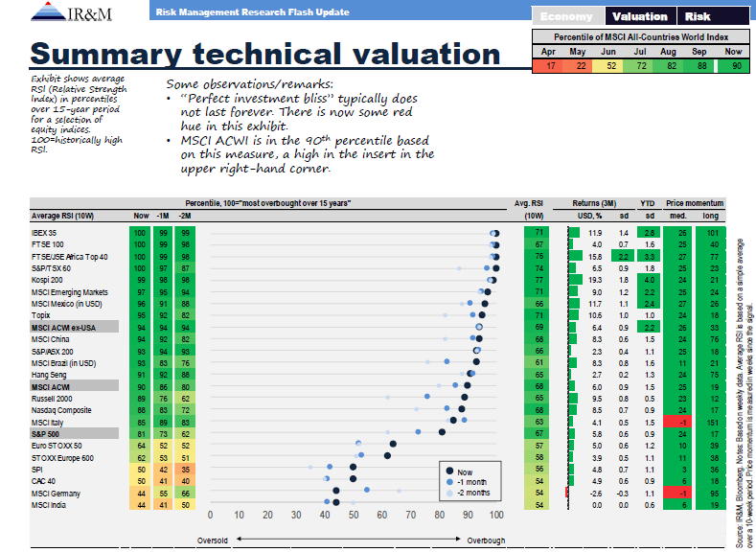Select the Hang Seng row label
The width and height of the screenshot is (756, 552).
point(49,375)
